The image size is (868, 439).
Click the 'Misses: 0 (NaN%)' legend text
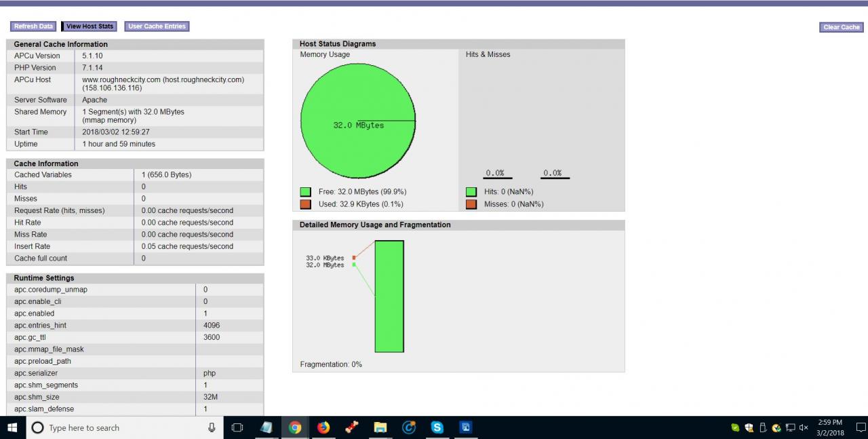[x=514, y=204]
